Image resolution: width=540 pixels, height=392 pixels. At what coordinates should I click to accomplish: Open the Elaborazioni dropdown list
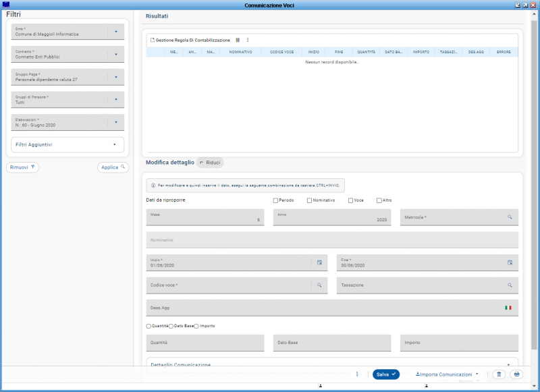[x=115, y=122]
